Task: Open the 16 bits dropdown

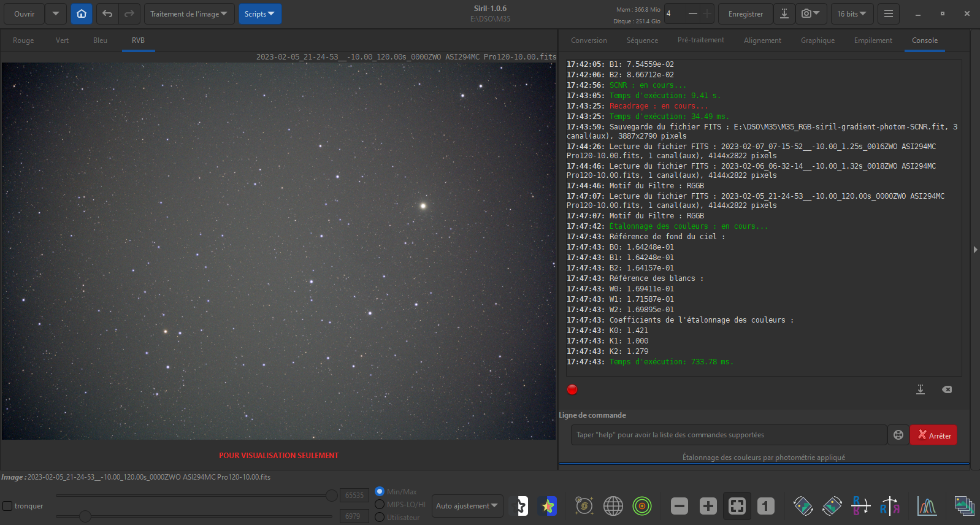Action: pos(851,13)
